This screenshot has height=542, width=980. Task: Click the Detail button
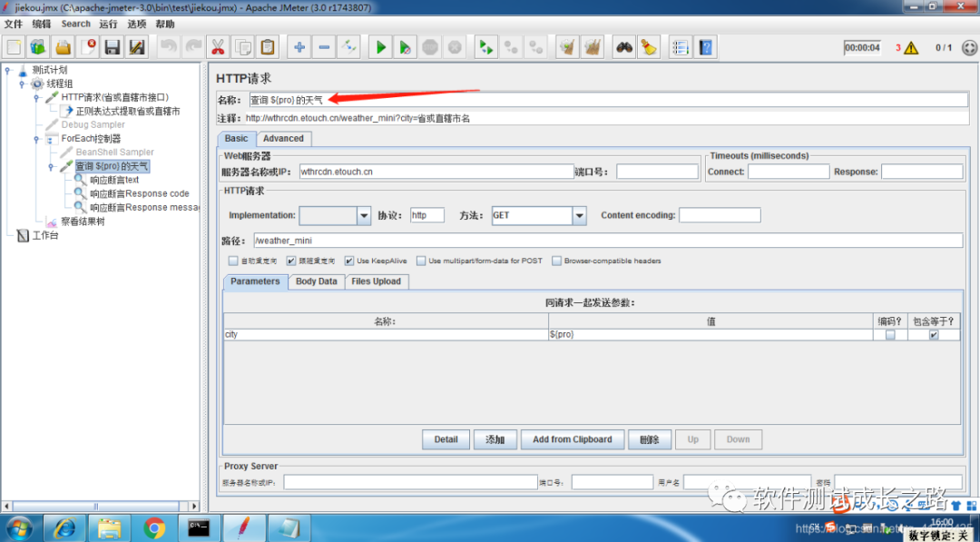pos(446,439)
